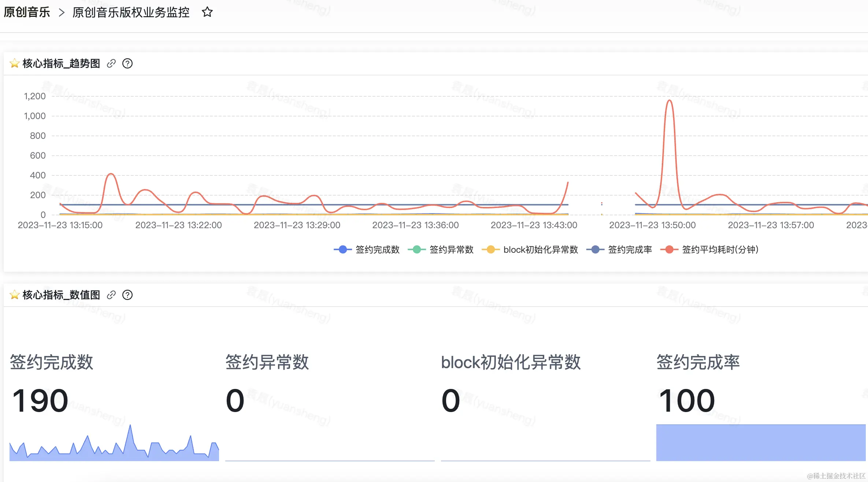Open the help icon for 核心指标_数值图
Screen dimensions: 868x482
coord(127,295)
